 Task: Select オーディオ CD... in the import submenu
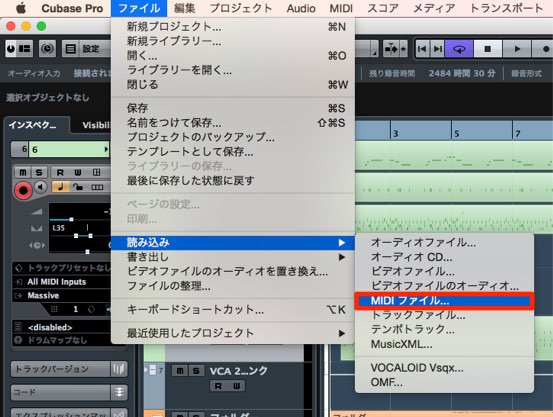pos(444,257)
